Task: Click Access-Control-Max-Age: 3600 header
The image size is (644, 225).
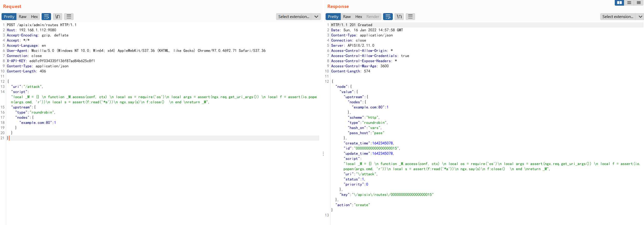Action: [x=360, y=66]
